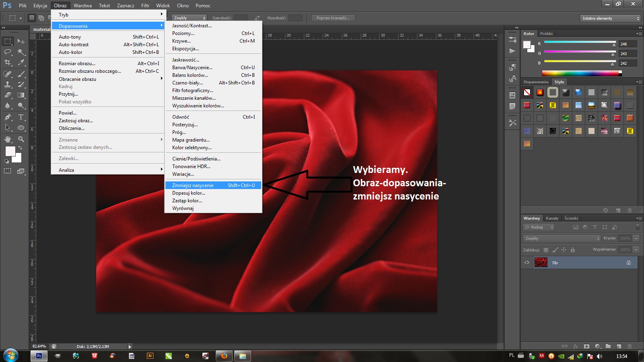Viewport: 644px width, 362px height.
Task: Toggle type layer filter
Action: coord(595,227)
